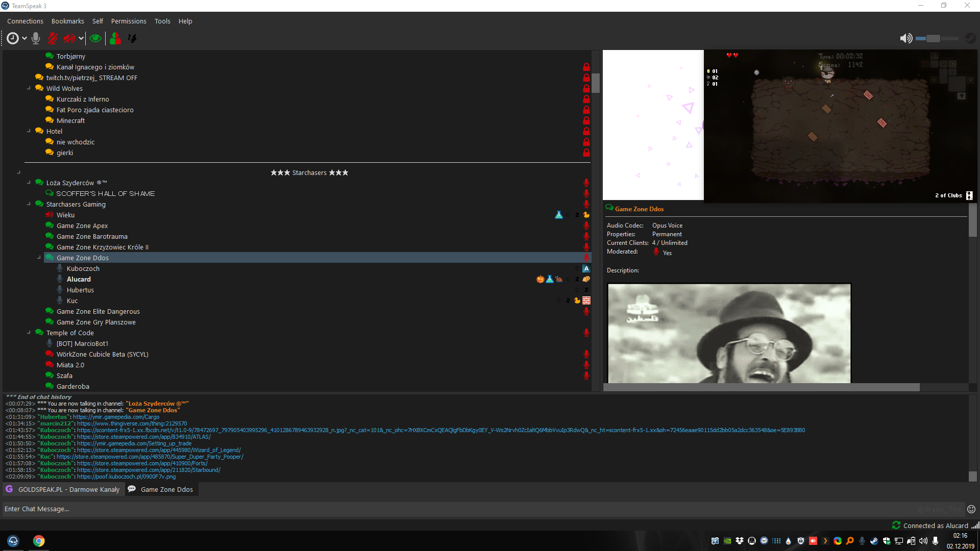
Task: Open dropdown arrow next to mute speakers
Action: point(81,38)
